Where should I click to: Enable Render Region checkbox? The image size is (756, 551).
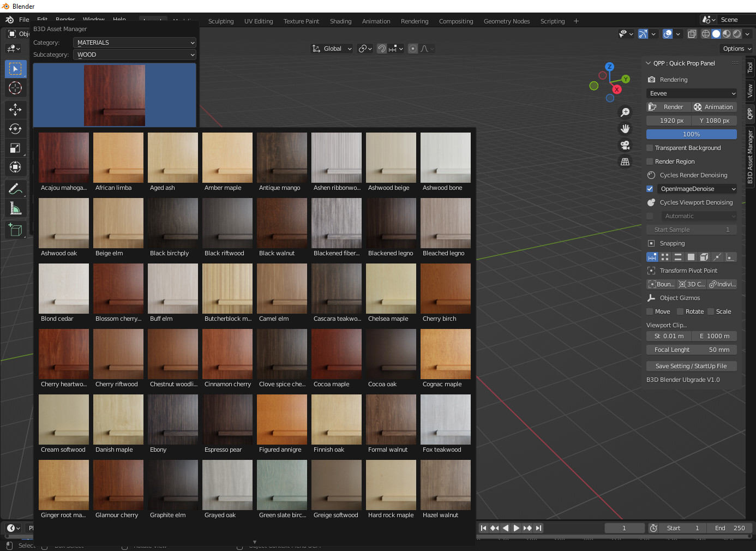click(650, 161)
